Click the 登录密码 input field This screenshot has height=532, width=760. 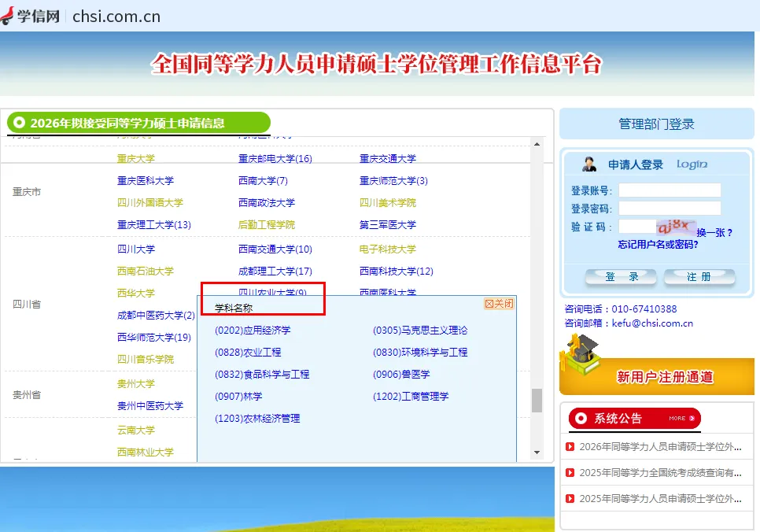pyautogui.click(x=670, y=209)
